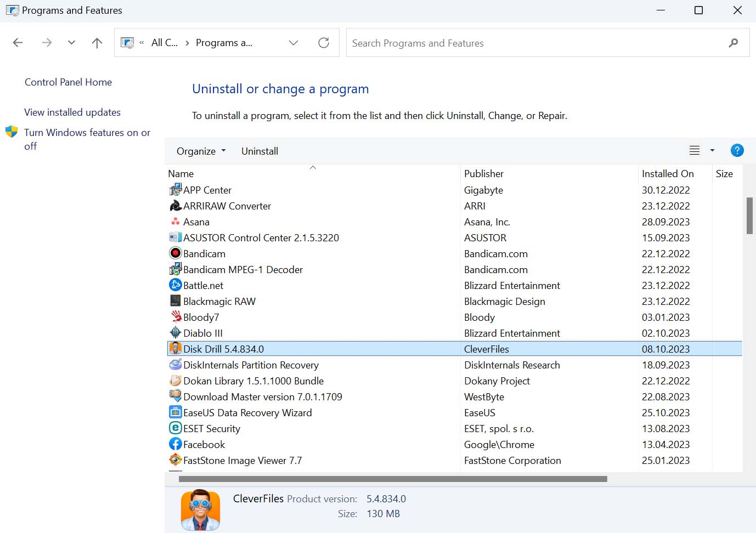Click the Dokany Project publisher cell
The height and width of the screenshot is (533, 756).
click(x=497, y=381)
